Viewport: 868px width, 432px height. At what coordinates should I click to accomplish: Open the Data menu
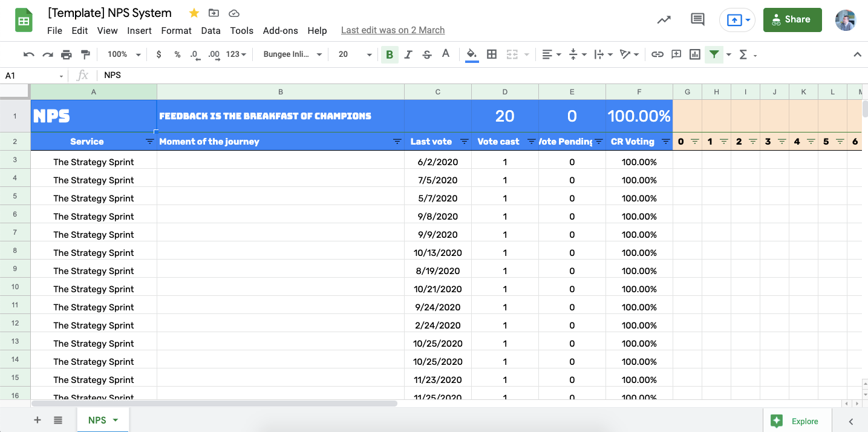[210, 30]
